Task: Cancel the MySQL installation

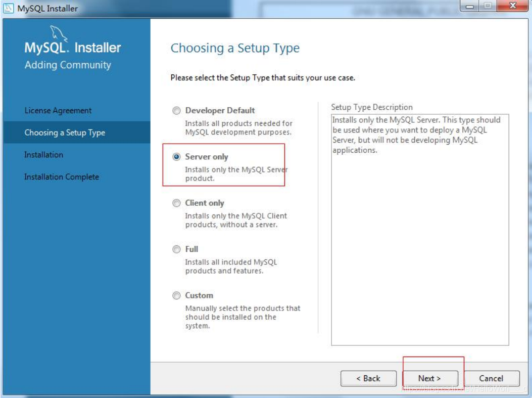Action: click(x=492, y=378)
